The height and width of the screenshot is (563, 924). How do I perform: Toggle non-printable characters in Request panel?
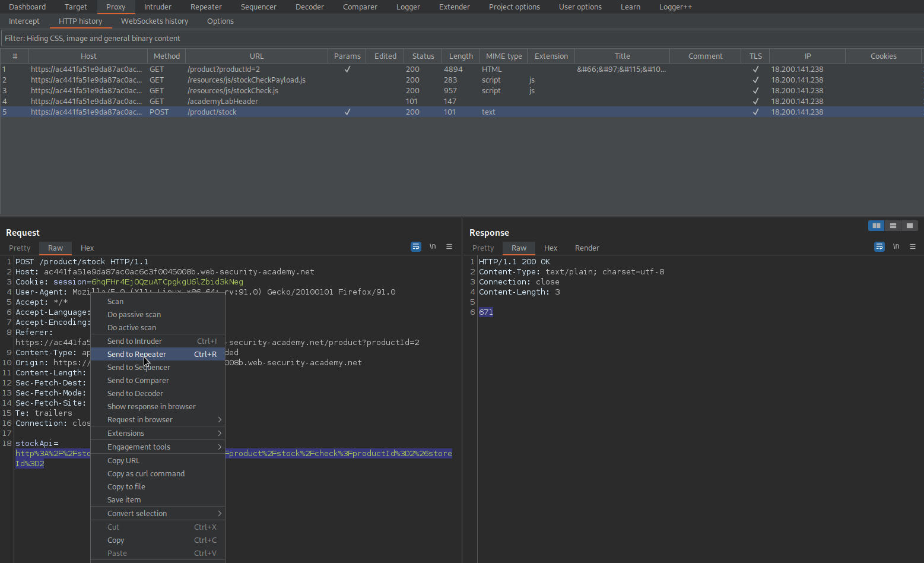(x=433, y=246)
